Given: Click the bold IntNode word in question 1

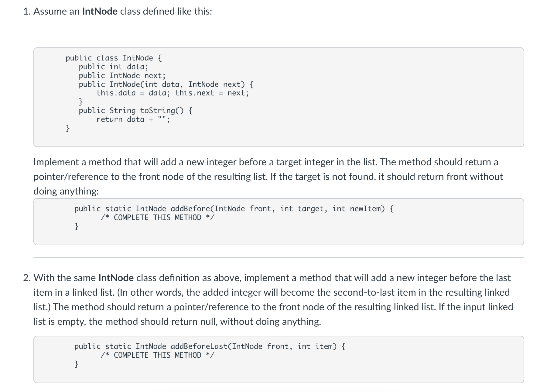Looking at the screenshot, I should tap(100, 12).
